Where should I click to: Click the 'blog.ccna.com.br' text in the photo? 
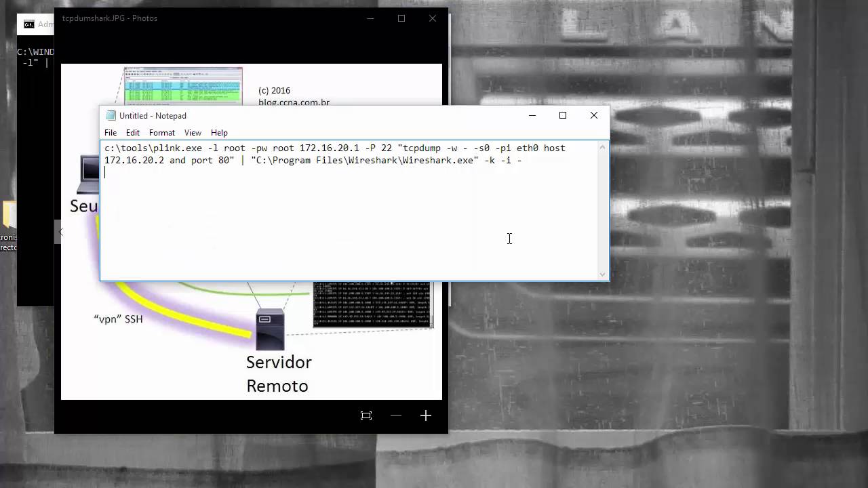294,102
